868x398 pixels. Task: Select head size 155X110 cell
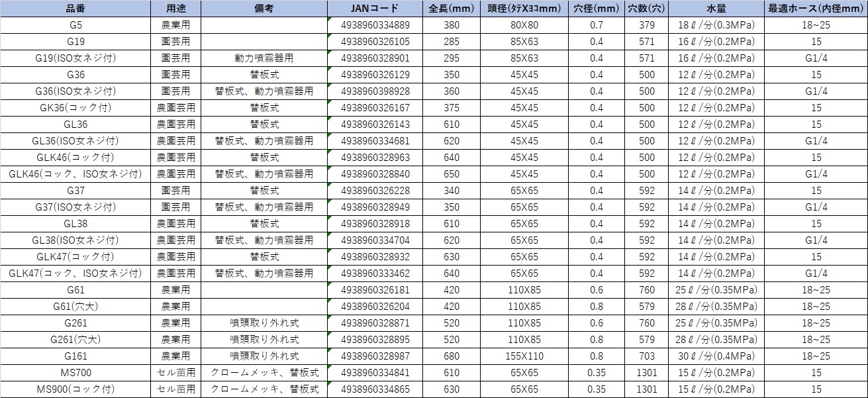coord(524,356)
